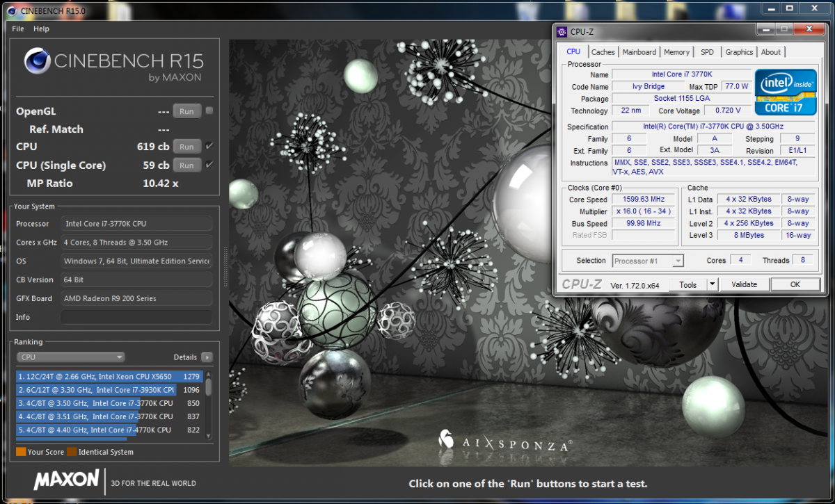Switch to the Mainboard tab in CPU-Z
The width and height of the screenshot is (835, 504).
(639, 52)
